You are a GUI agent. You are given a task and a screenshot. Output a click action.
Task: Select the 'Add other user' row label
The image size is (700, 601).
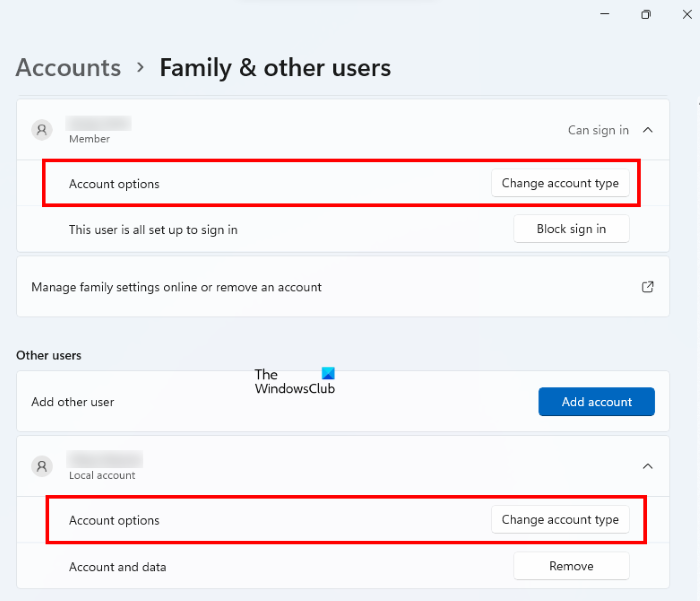click(73, 402)
